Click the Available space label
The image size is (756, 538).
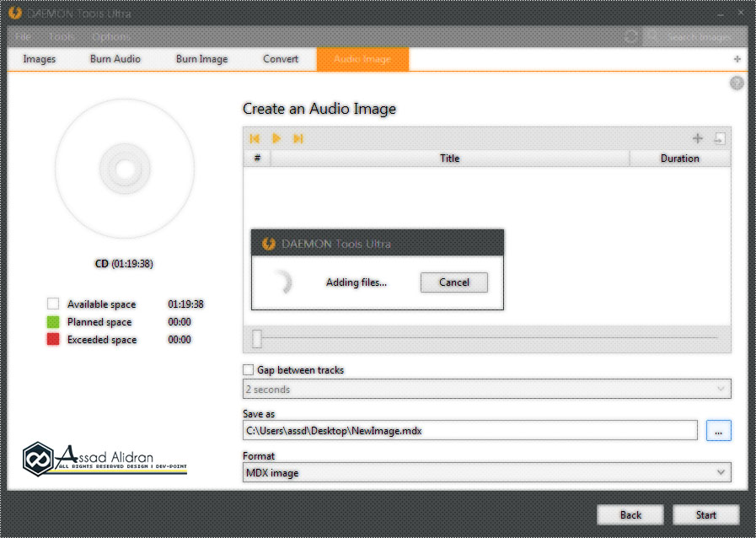coord(101,304)
